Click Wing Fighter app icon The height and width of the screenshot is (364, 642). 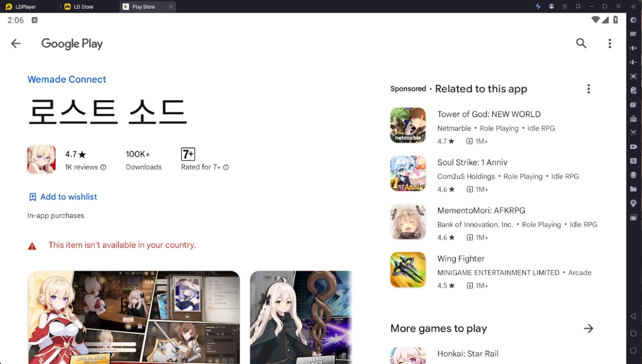[x=408, y=269]
